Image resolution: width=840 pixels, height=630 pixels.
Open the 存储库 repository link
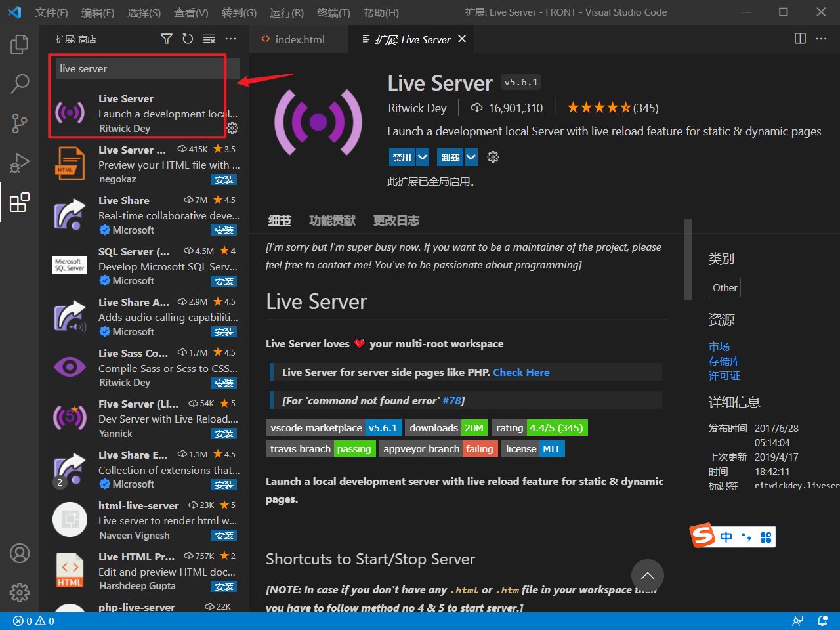pos(724,361)
